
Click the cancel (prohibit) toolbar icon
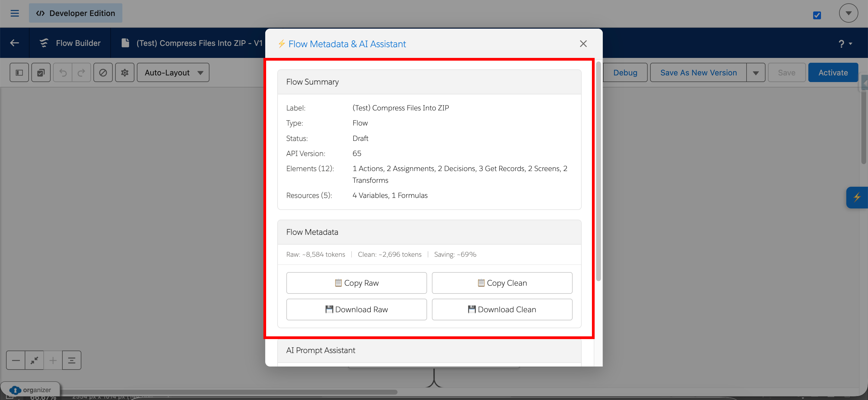click(103, 72)
